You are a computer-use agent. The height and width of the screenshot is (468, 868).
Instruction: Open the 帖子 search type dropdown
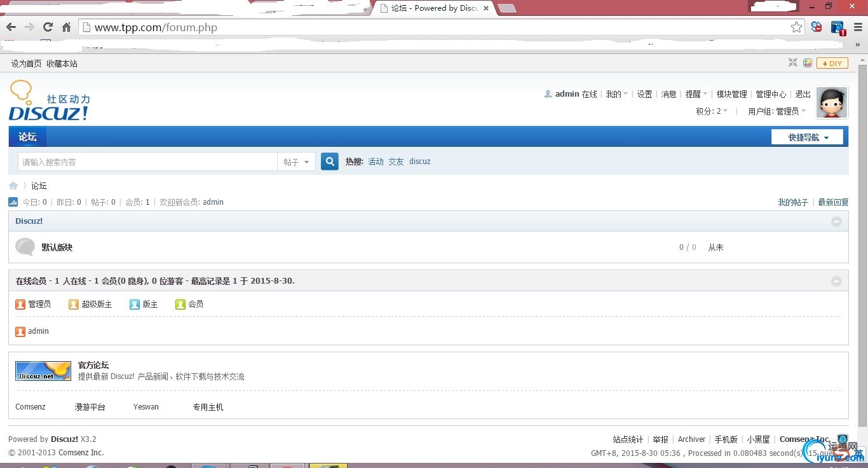click(296, 162)
